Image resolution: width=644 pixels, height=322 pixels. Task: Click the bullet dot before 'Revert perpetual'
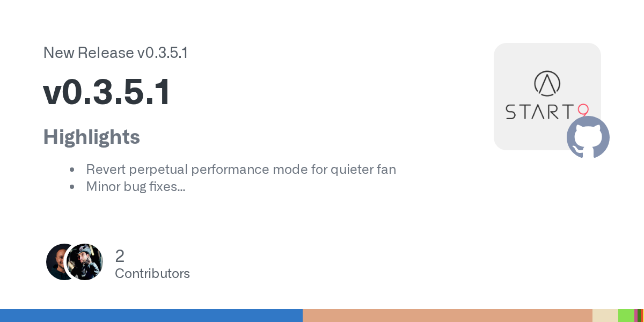[72, 170]
